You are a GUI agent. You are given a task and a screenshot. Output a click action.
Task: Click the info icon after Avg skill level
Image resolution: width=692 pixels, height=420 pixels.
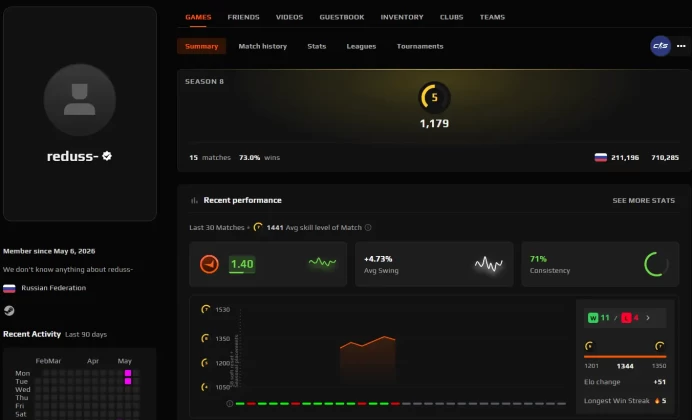point(368,228)
